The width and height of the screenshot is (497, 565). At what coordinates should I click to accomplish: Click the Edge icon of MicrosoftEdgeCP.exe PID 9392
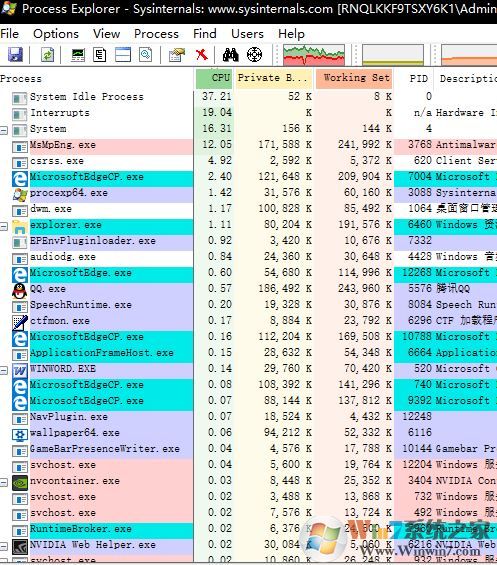19,402
